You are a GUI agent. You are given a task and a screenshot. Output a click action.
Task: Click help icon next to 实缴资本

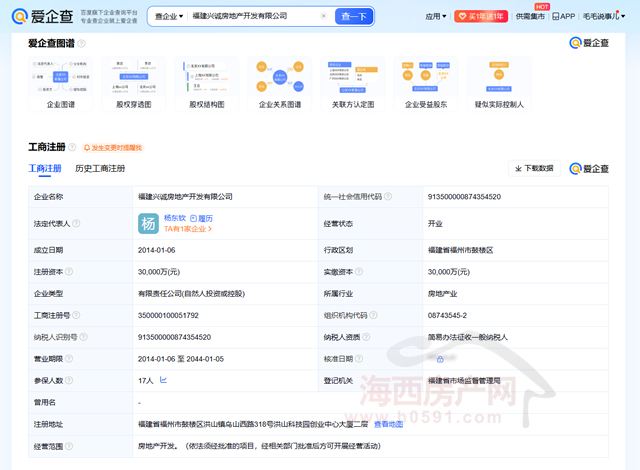[359, 272]
